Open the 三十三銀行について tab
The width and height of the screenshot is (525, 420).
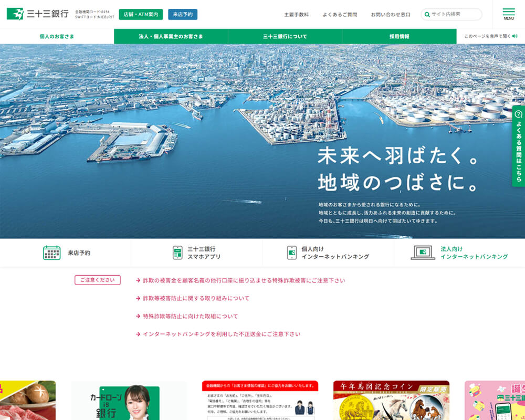coord(285,36)
